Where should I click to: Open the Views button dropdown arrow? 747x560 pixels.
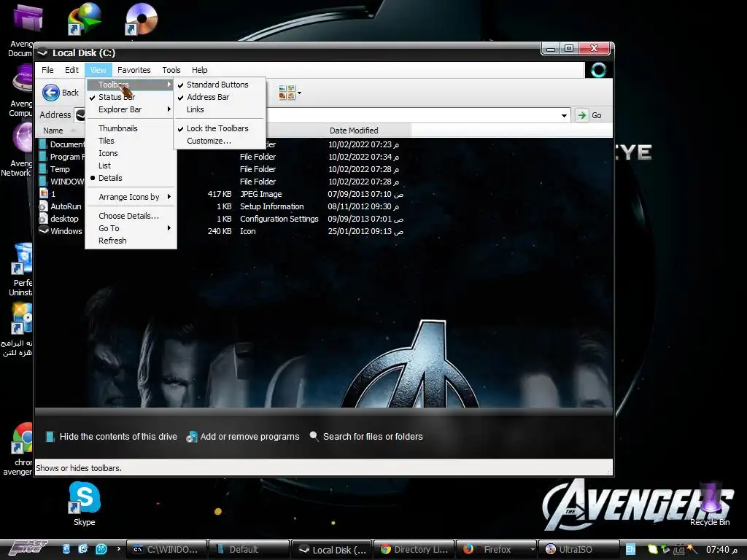(x=299, y=93)
